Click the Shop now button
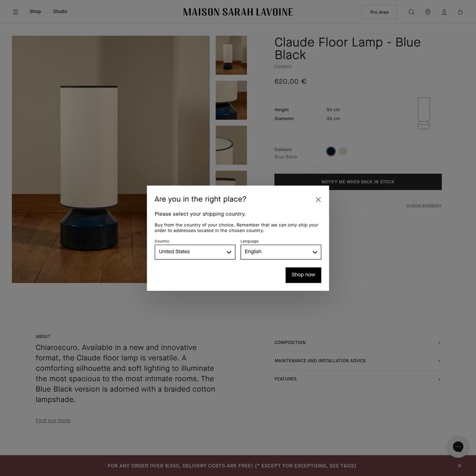 tap(303, 275)
